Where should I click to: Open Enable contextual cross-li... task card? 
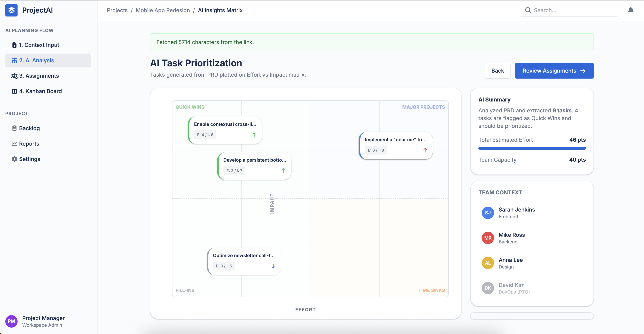tap(225, 130)
